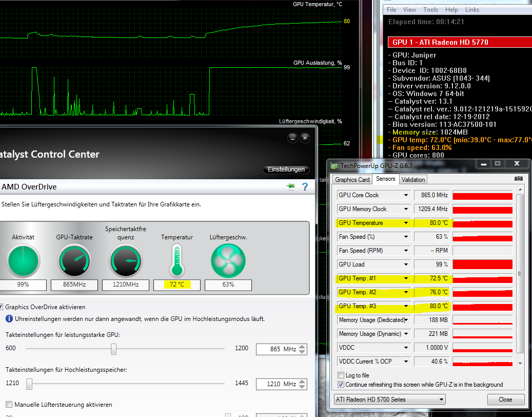The image size is (532, 417).
Task: Open the Links menu
Action: pyautogui.click(x=472, y=10)
